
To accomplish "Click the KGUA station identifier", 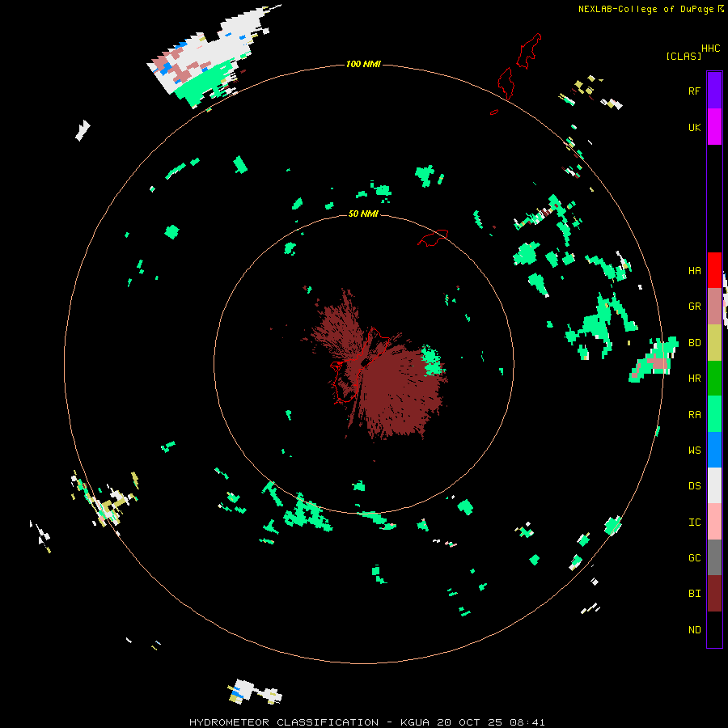I will pyautogui.click(x=415, y=722).
